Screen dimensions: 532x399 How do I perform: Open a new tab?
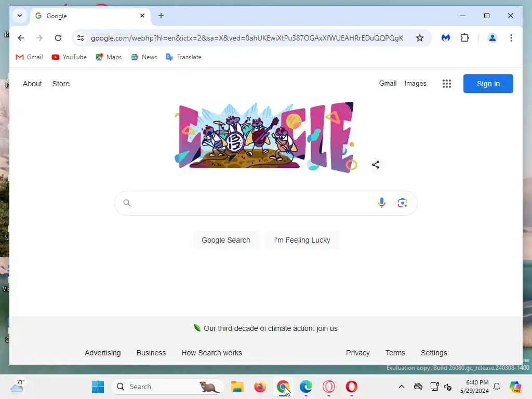(161, 16)
